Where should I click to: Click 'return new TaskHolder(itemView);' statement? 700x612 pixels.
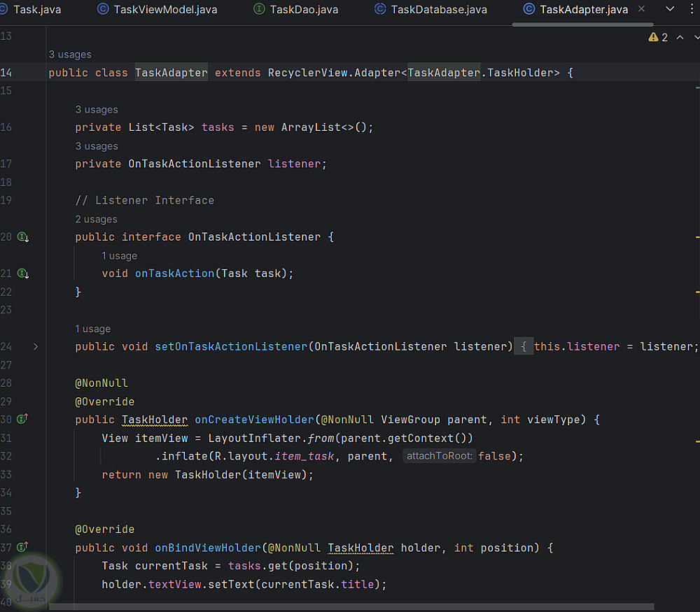(x=208, y=475)
